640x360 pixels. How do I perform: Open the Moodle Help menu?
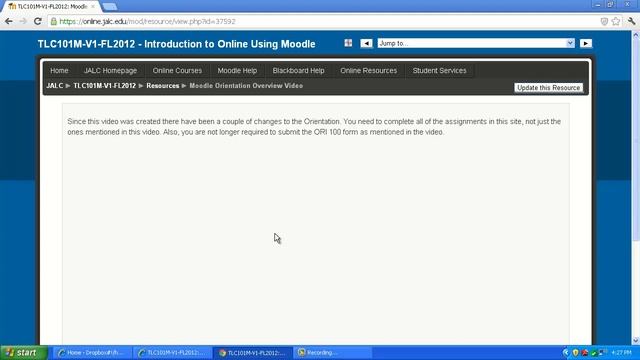(x=237, y=71)
